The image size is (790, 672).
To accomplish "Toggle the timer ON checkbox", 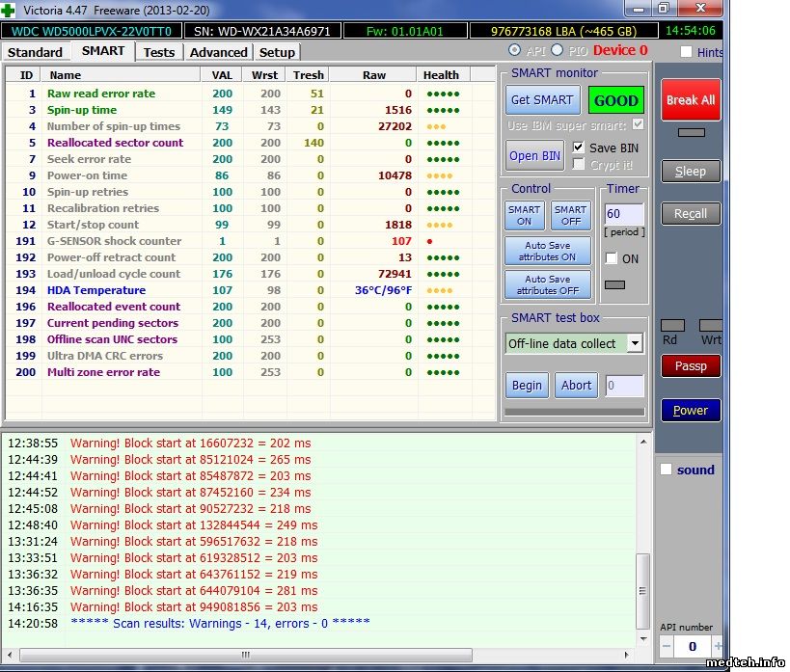I will 611,258.
